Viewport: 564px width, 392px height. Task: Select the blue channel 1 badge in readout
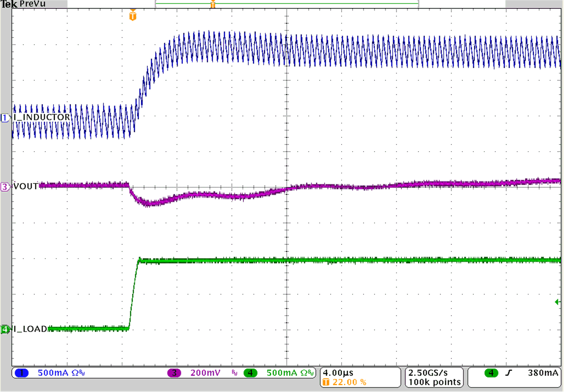[x=21, y=373]
